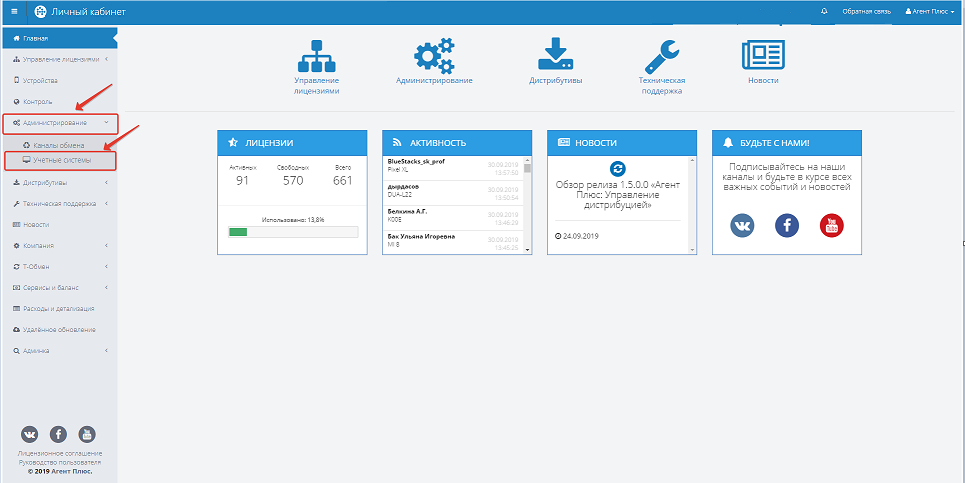965x483 pixels.
Task: Click the Личный кабинет globe logo
Action: click(x=40, y=12)
